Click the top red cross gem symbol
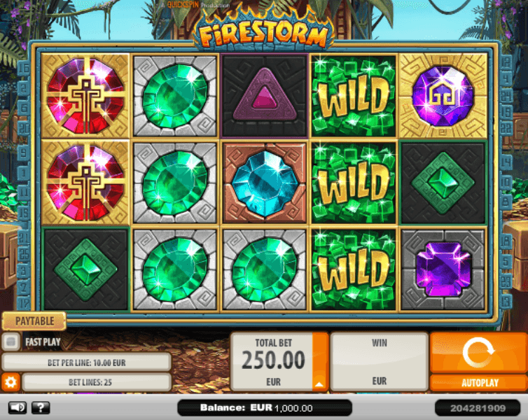Viewport: 528px width, 420px height. pos(85,96)
